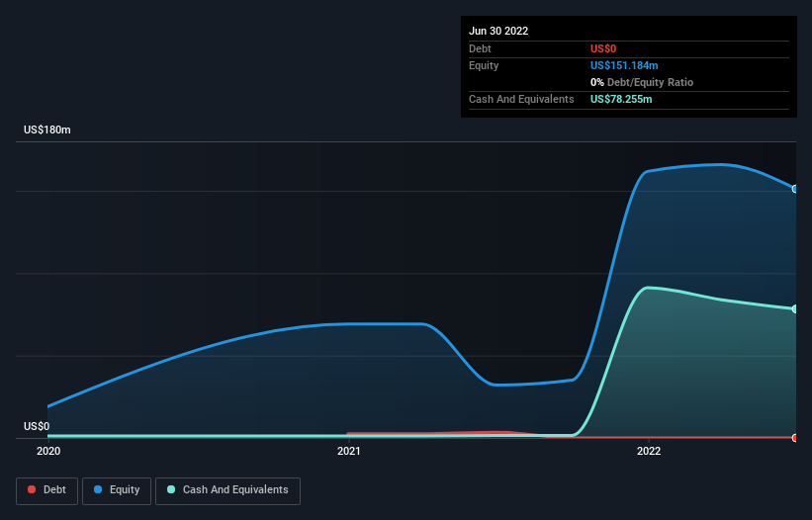Toggle the Debt legend button
812x520 pixels.
[x=46, y=490]
